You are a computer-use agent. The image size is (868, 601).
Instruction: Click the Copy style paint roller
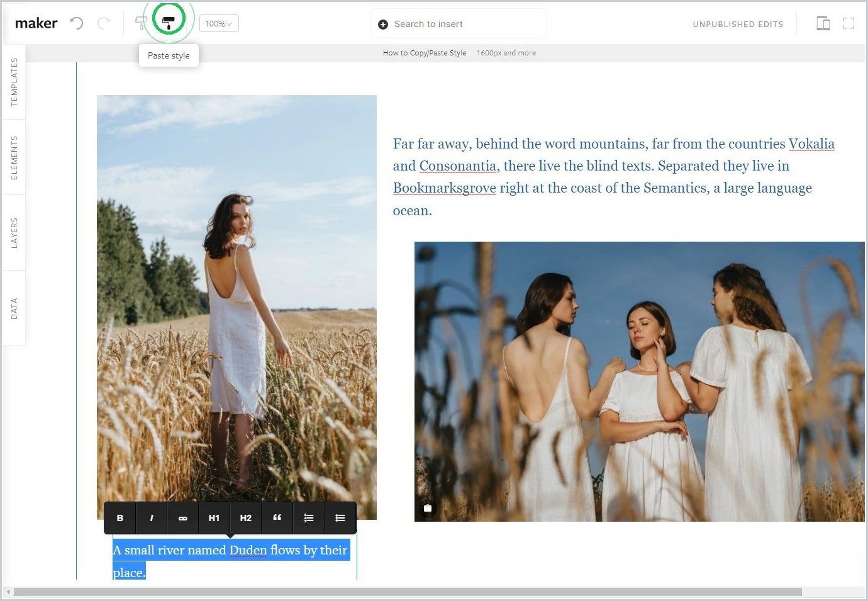pos(141,23)
